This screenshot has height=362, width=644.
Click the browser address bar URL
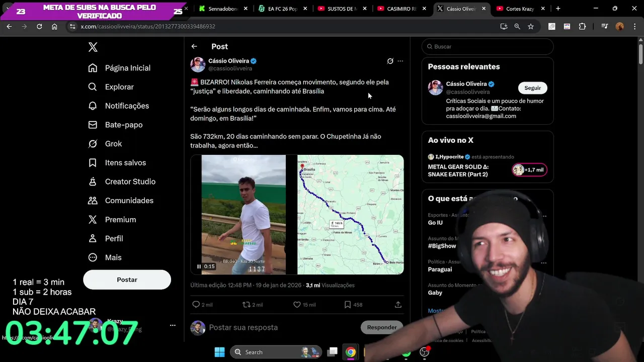(148, 26)
